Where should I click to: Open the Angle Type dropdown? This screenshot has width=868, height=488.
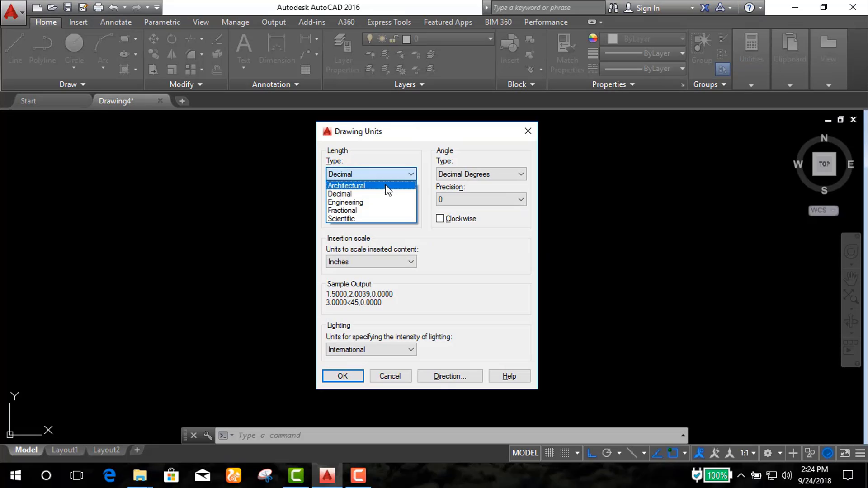click(481, 174)
